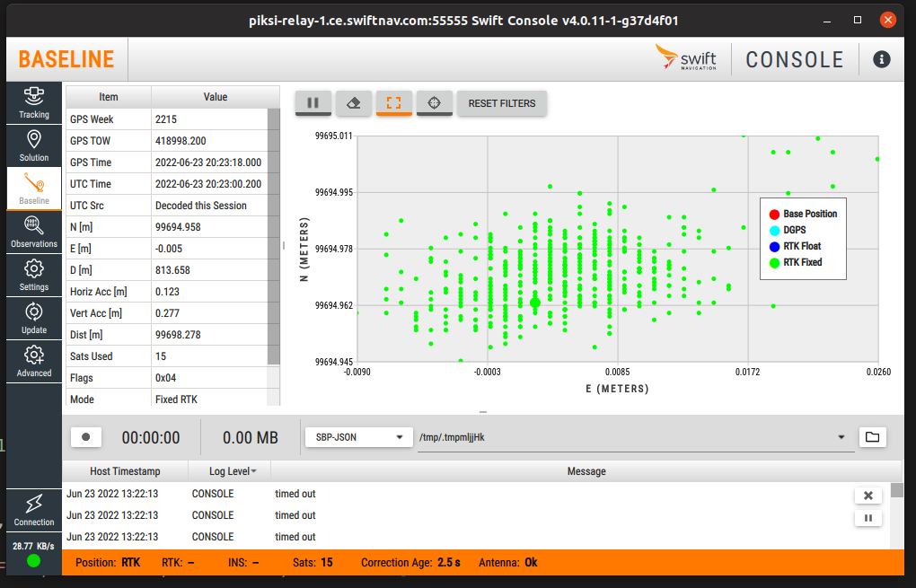Click the E [m] value -0.005

click(169, 249)
